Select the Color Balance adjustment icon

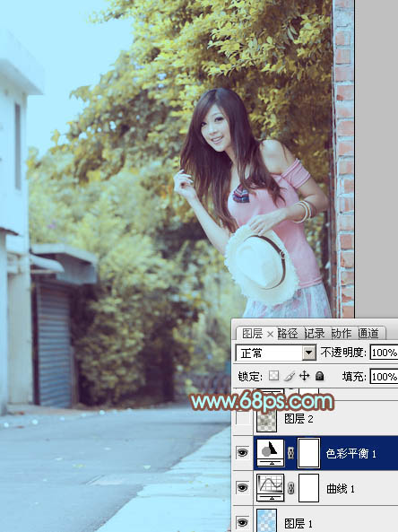pos(270,452)
